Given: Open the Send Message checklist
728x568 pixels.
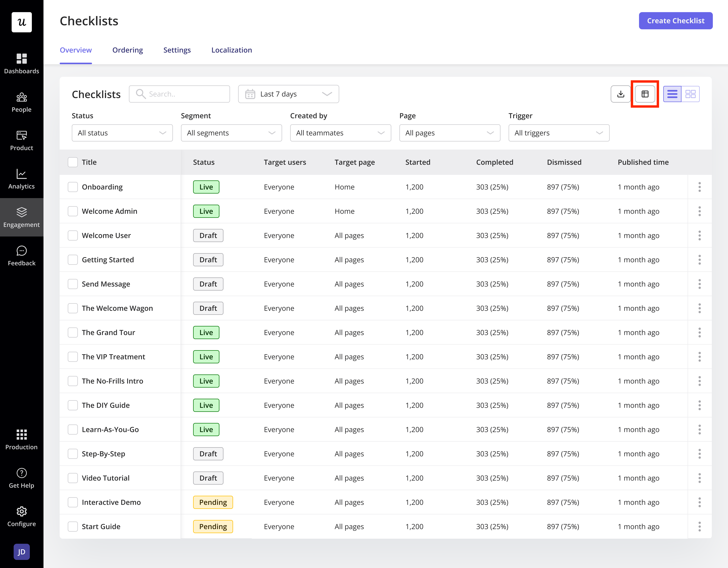Looking at the screenshot, I should (x=106, y=284).
